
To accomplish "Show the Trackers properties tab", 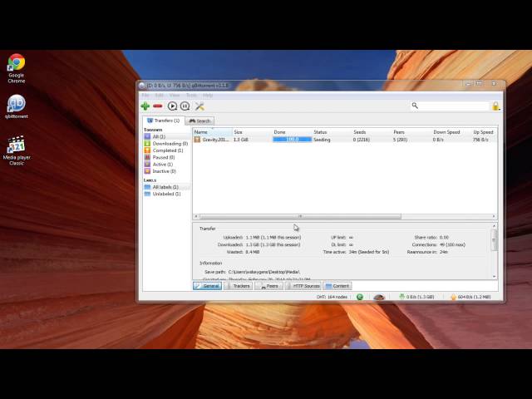I will (239, 286).
